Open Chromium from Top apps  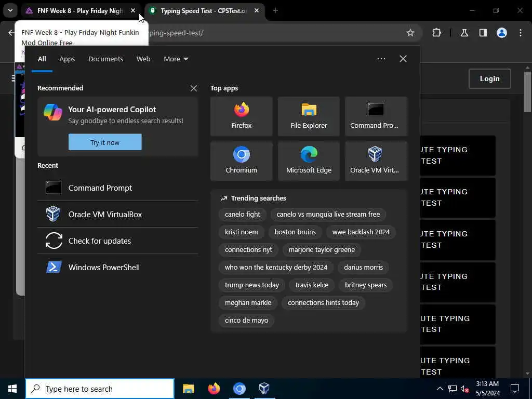241,161
